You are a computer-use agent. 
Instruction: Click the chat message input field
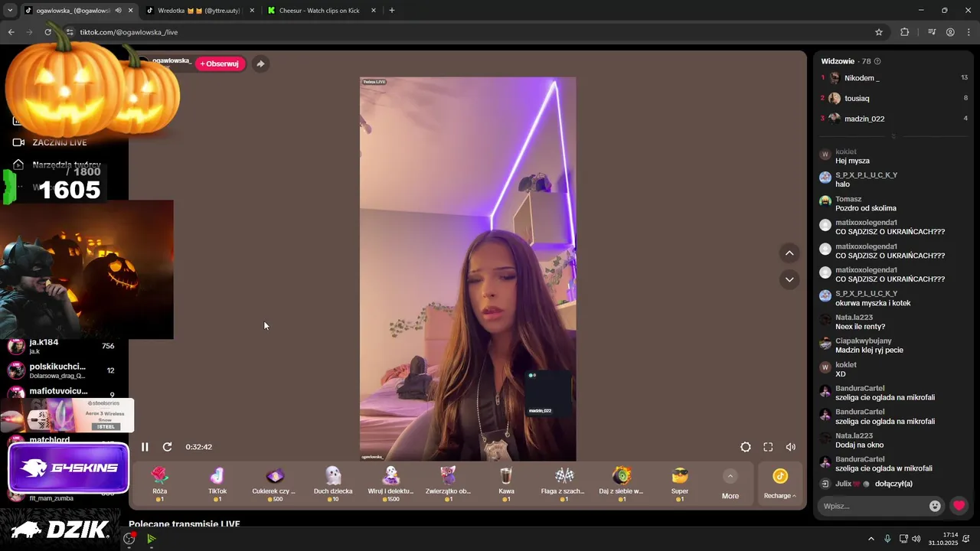[x=874, y=506]
